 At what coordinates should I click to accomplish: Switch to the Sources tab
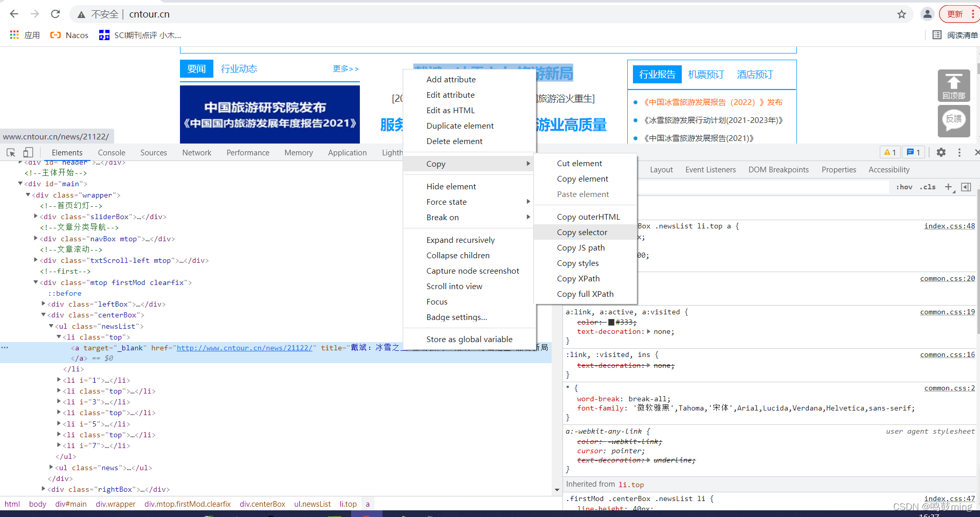pos(154,153)
